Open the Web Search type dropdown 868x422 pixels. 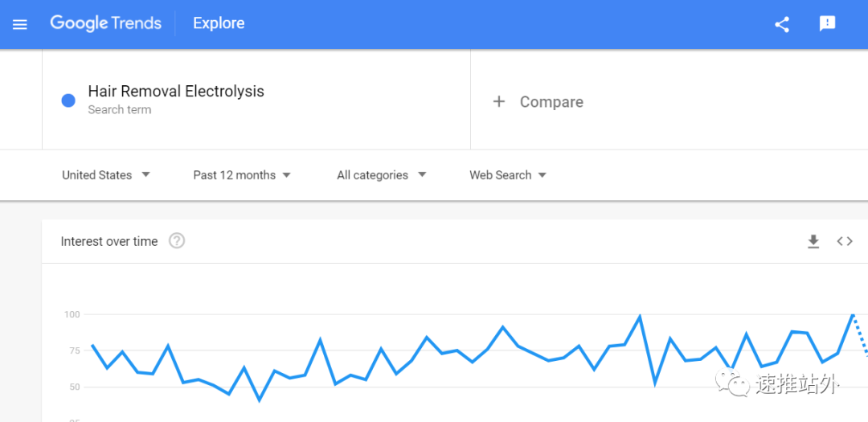pos(508,175)
